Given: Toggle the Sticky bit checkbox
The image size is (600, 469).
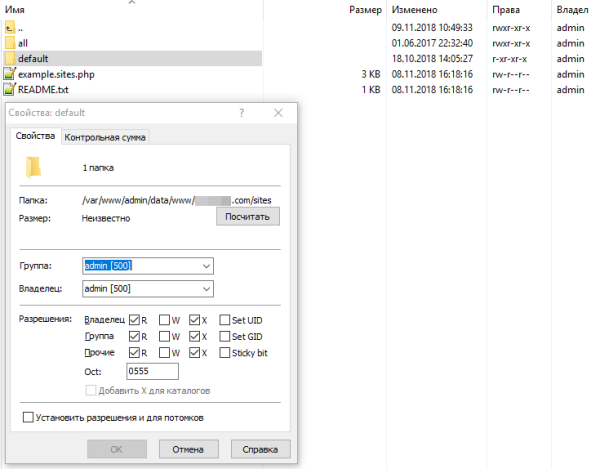Looking at the screenshot, I should pos(225,352).
